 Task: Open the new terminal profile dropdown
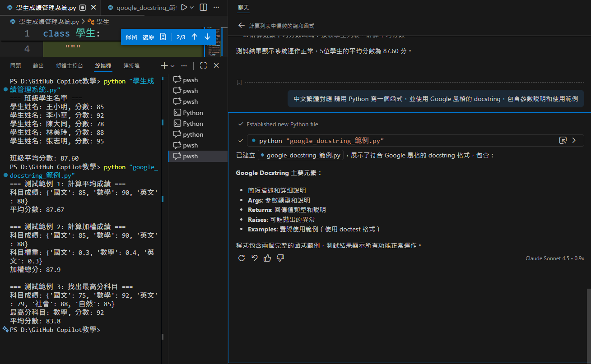(172, 66)
